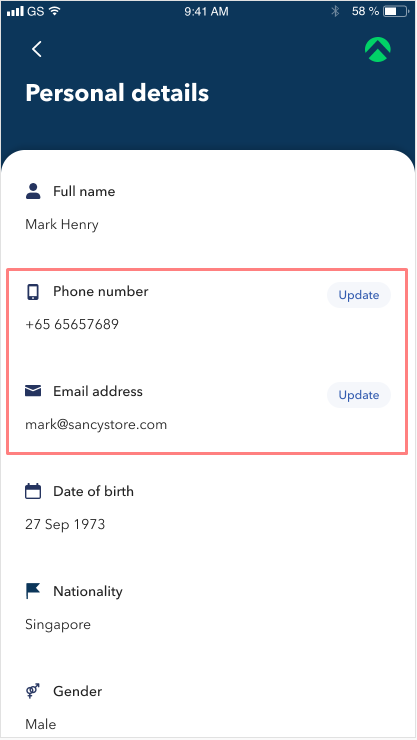
Task: Click the flag icon beside Nationality
Action: [x=33, y=591]
